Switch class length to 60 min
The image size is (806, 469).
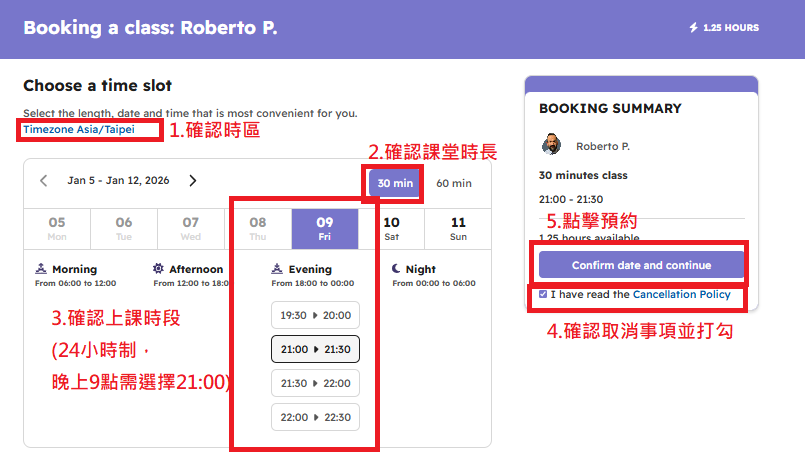click(x=453, y=183)
